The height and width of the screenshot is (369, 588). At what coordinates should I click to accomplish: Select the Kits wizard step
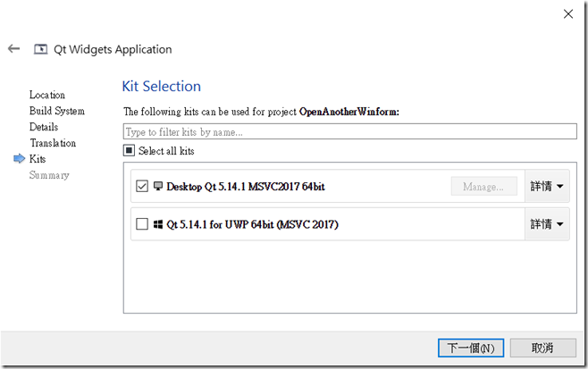click(x=38, y=159)
